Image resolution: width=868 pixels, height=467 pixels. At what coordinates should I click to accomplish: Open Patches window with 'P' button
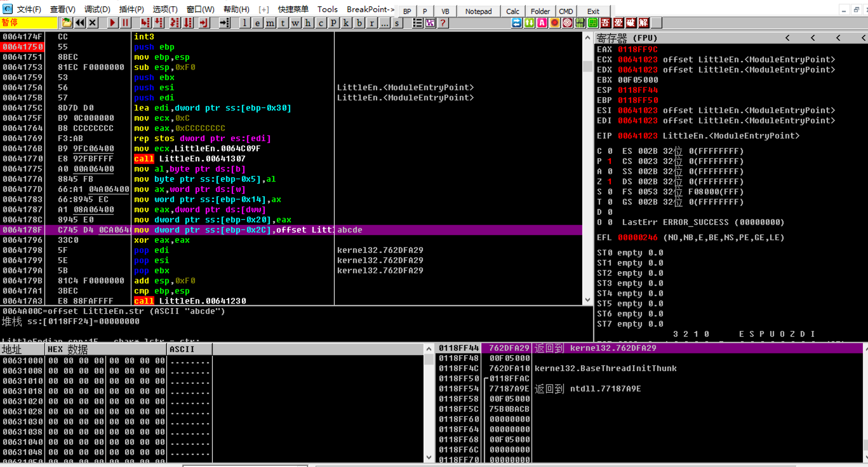point(334,23)
